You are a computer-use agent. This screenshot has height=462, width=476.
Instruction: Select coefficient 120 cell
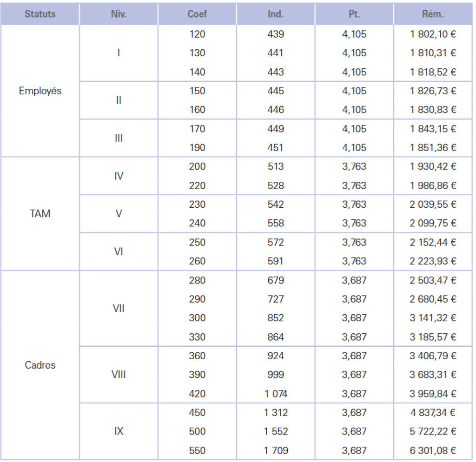pos(197,34)
